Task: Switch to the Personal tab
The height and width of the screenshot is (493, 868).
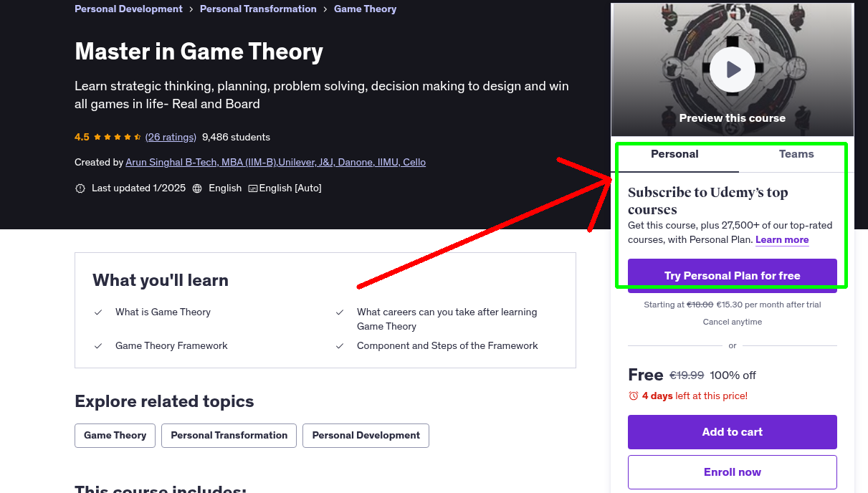Action: tap(674, 154)
